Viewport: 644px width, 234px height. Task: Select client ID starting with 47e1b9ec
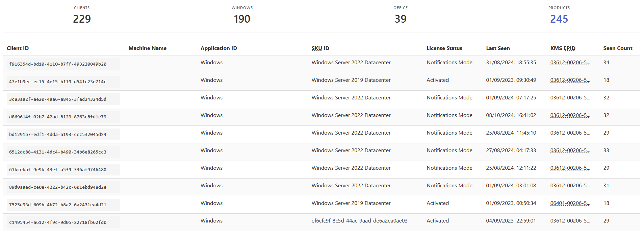point(58,82)
